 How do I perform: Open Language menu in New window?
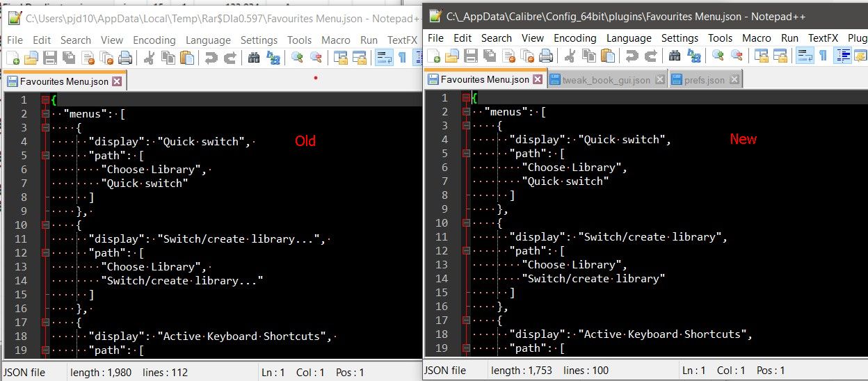click(629, 38)
